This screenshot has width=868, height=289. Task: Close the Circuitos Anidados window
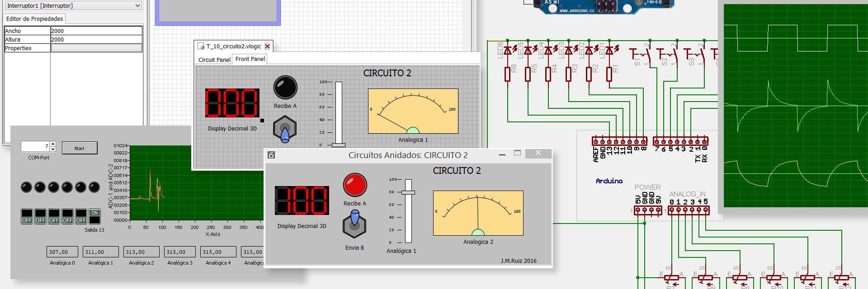coord(538,153)
